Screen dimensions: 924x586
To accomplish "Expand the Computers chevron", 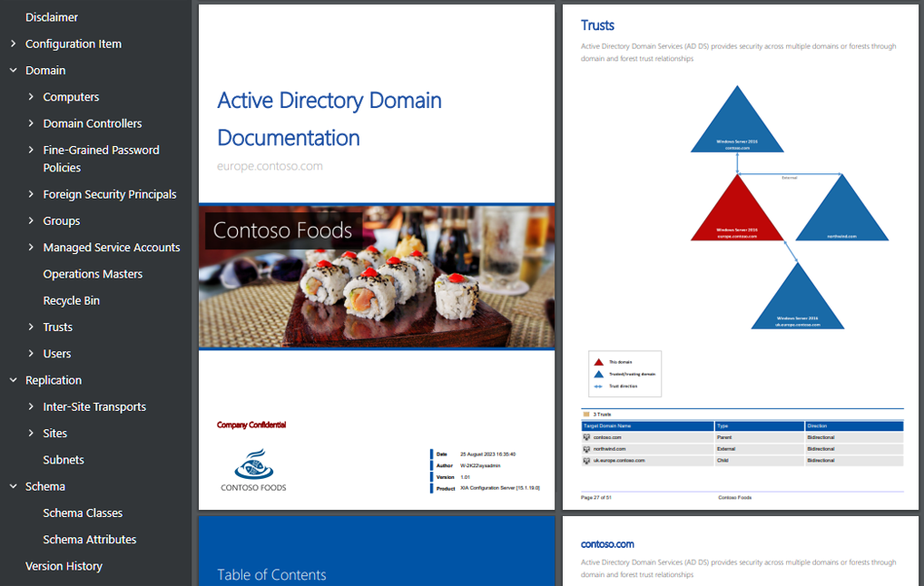I will [31, 96].
